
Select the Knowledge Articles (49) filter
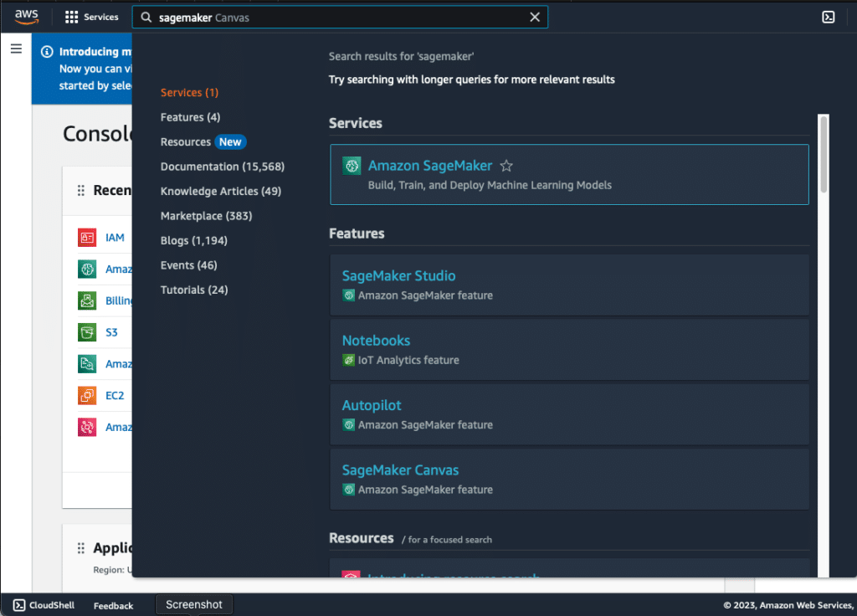click(221, 192)
